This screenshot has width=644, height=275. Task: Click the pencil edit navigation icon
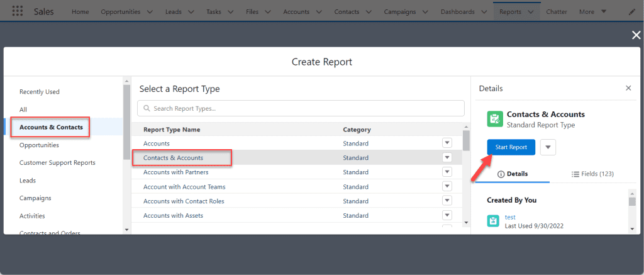tap(631, 12)
